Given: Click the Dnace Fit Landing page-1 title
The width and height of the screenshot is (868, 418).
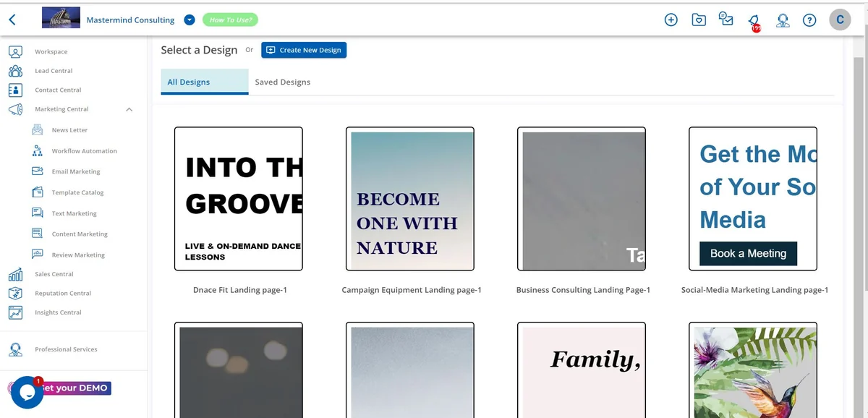Looking at the screenshot, I should click(240, 290).
